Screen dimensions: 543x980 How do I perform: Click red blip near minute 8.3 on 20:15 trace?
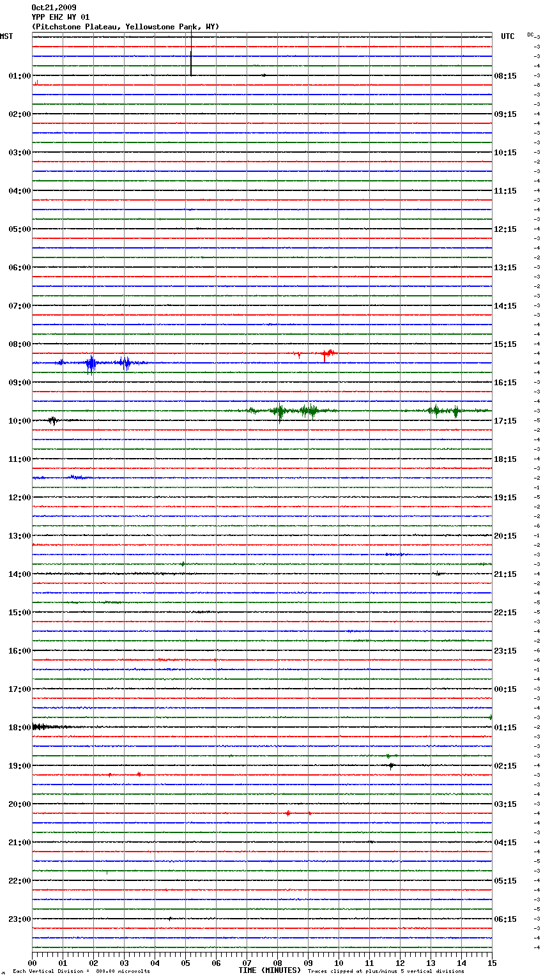pos(288,813)
